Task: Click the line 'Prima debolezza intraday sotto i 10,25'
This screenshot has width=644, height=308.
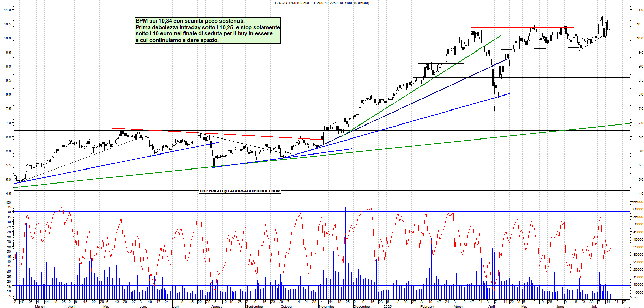Action: (184, 27)
